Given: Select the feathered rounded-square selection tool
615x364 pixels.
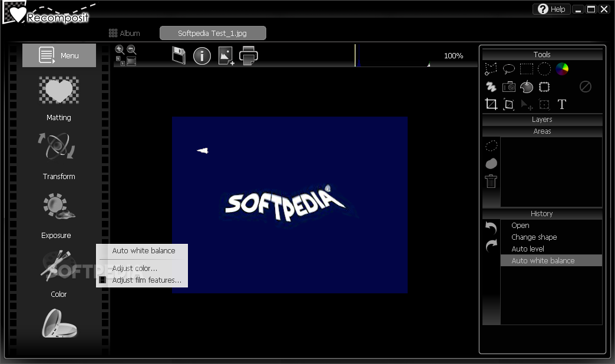Looking at the screenshot, I should (x=544, y=87).
